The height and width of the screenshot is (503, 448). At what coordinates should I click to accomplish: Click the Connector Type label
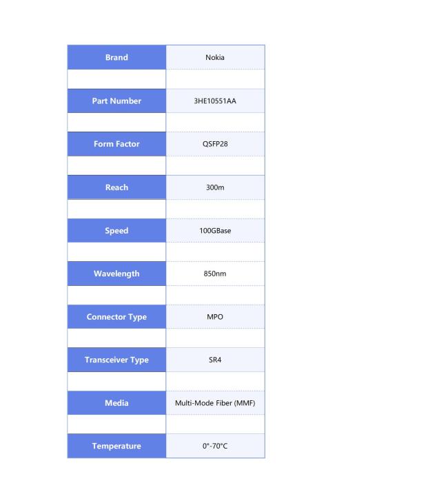pos(116,317)
